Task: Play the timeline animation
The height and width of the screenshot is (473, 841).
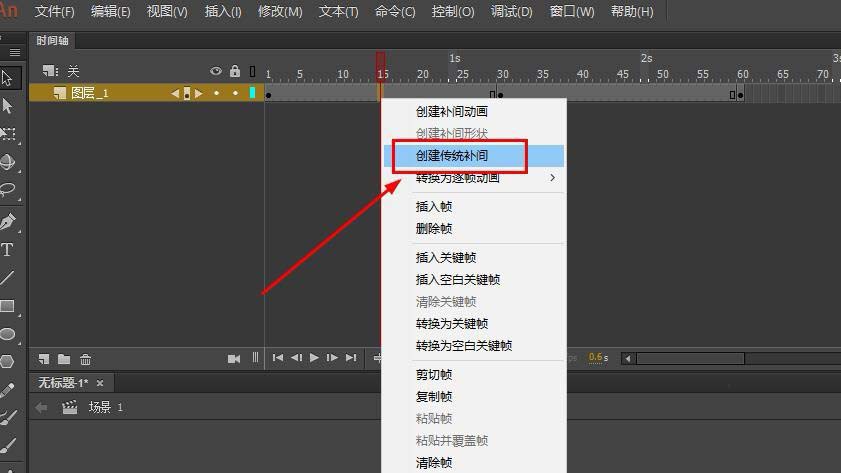Action: pos(314,358)
